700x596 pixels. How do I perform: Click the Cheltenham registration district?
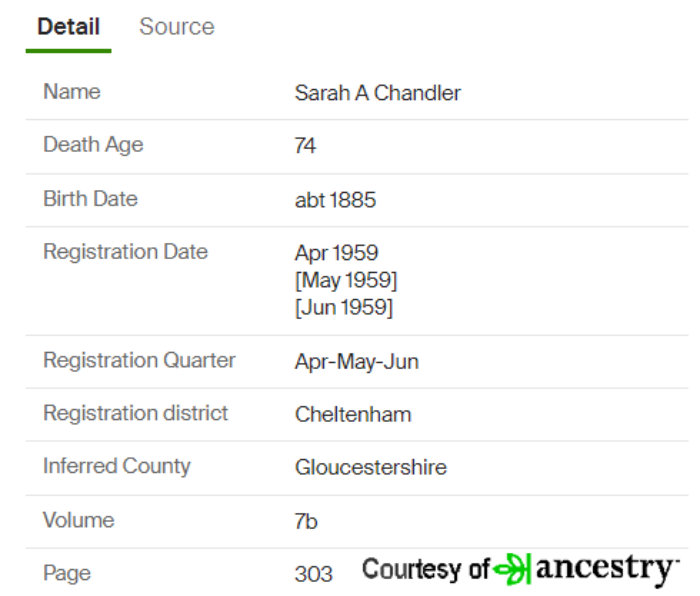[x=353, y=414]
